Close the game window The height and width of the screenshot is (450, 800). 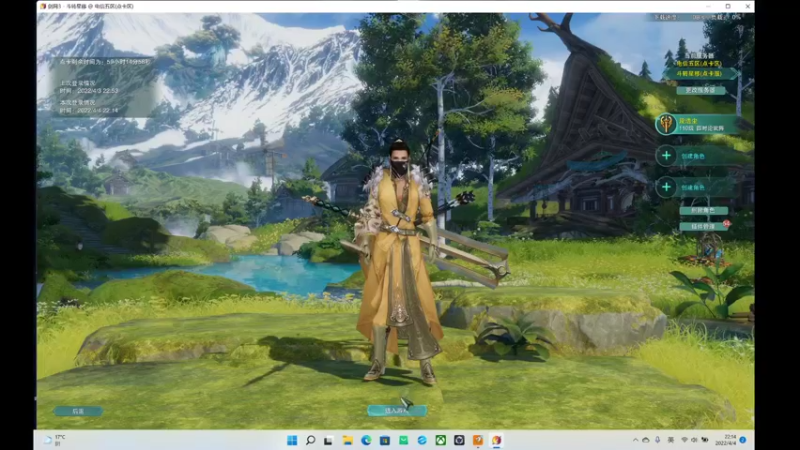747,6
